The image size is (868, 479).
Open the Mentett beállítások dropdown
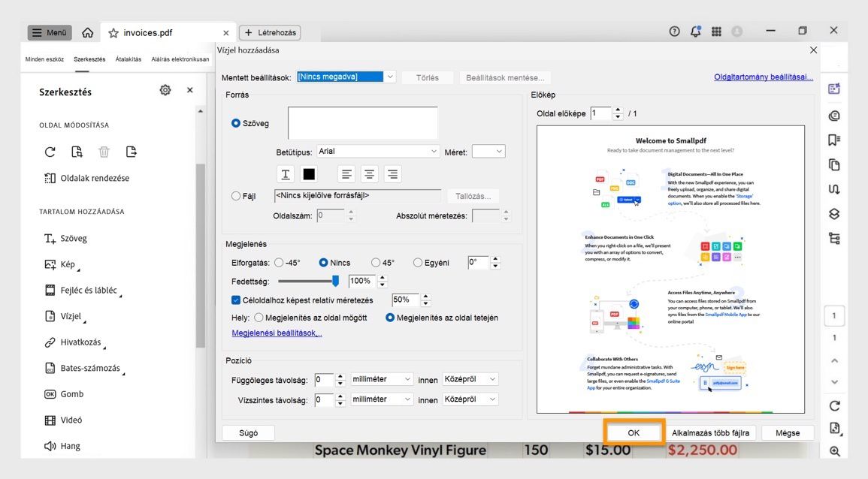(346, 76)
